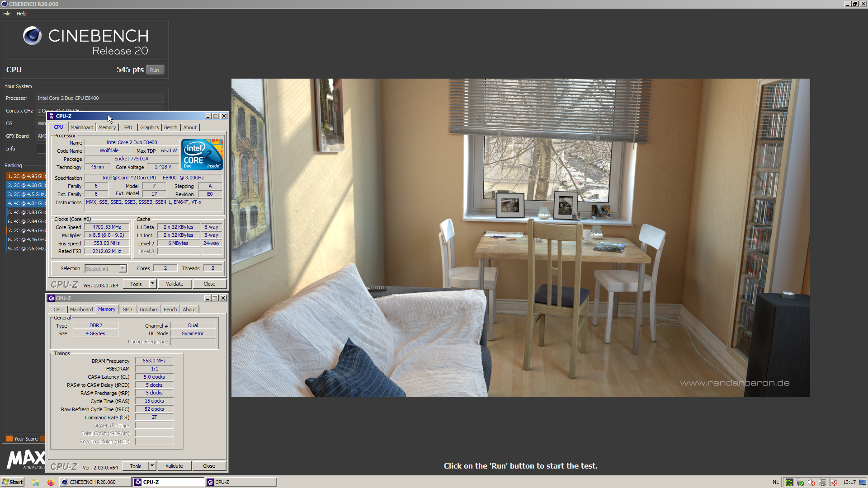This screenshot has height=488, width=868.
Task: Click the '545 pts' CPU score
Action: click(x=130, y=70)
